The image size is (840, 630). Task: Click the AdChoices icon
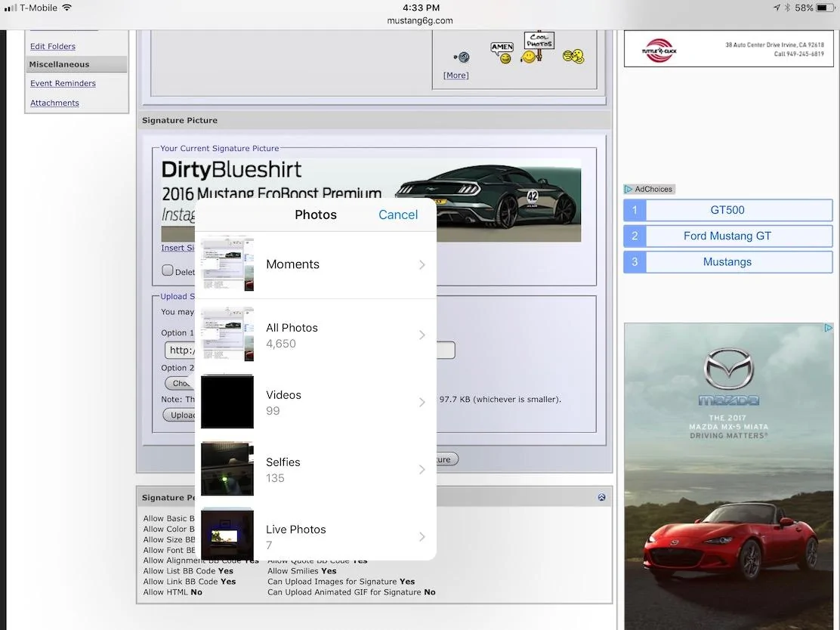coord(628,189)
